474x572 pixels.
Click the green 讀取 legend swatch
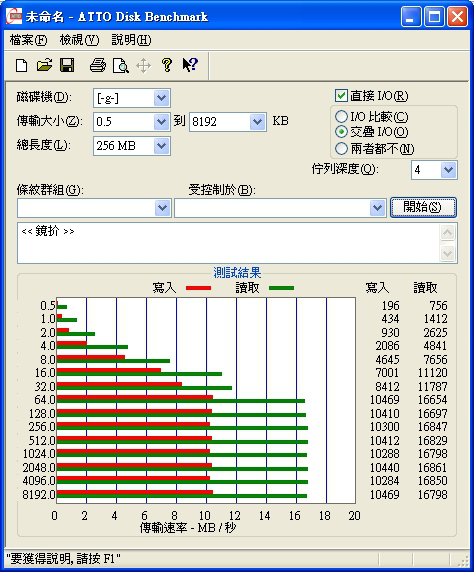pyautogui.click(x=281, y=288)
